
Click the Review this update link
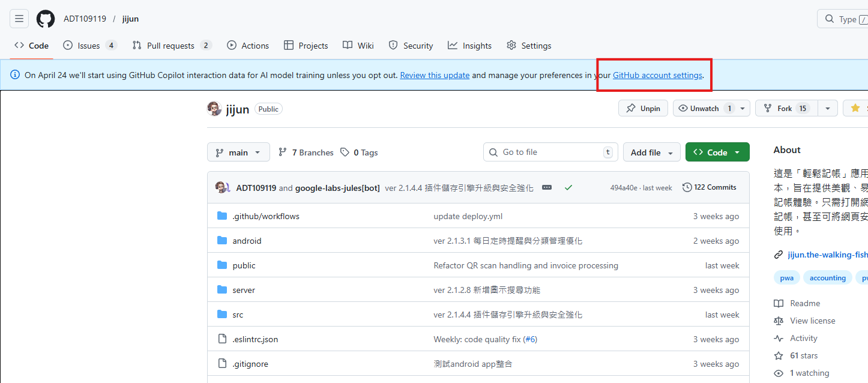[x=435, y=75]
